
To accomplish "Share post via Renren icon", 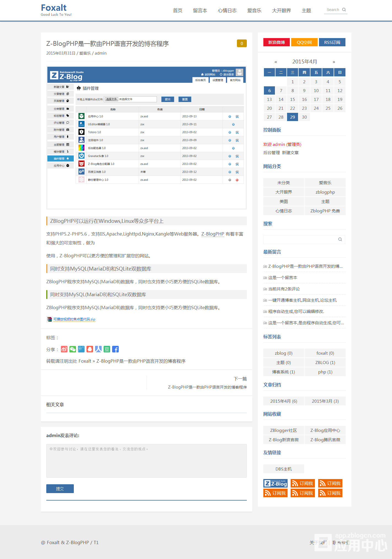I will tap(98, 349).
